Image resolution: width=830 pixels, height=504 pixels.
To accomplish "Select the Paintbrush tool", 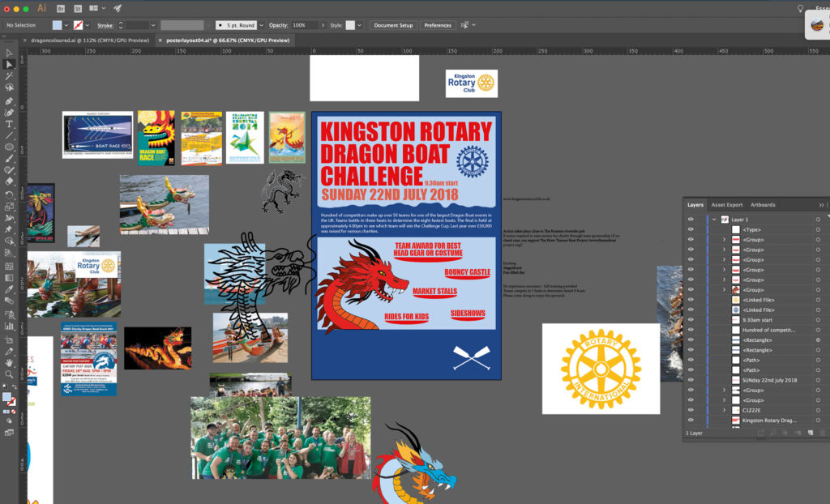I will point(9,158).
